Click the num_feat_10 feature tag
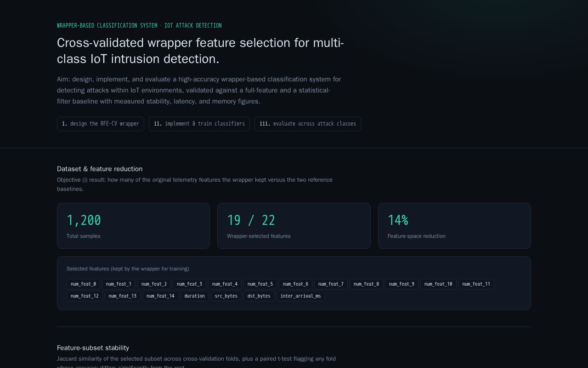 [438, 284]
